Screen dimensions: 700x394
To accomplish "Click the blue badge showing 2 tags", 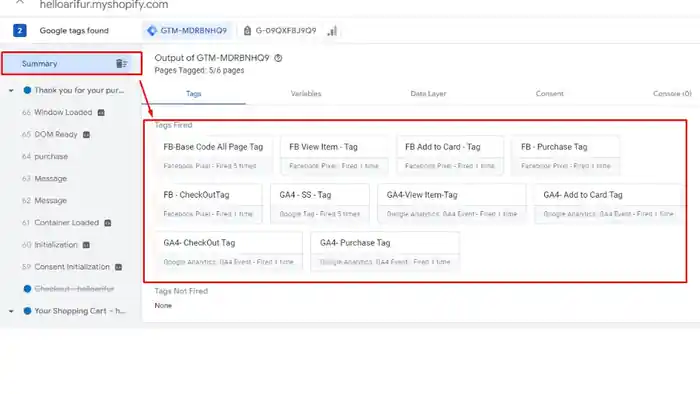I will (20, 30).
